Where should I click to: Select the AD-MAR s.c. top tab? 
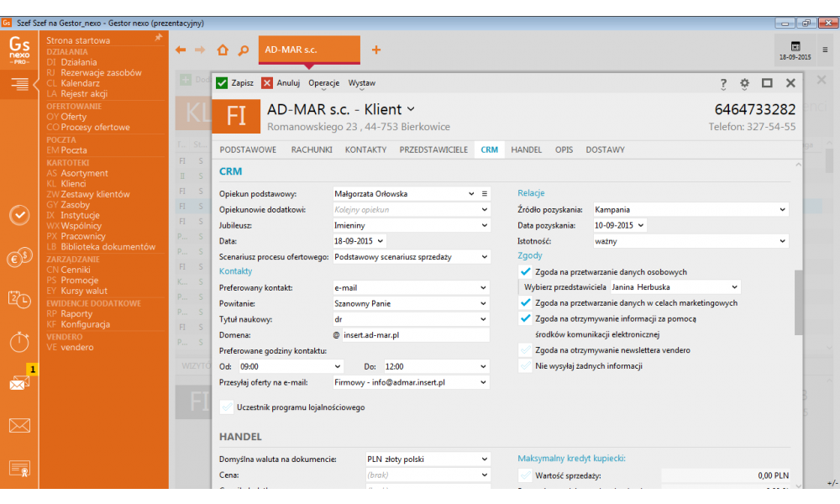point(309,50)
